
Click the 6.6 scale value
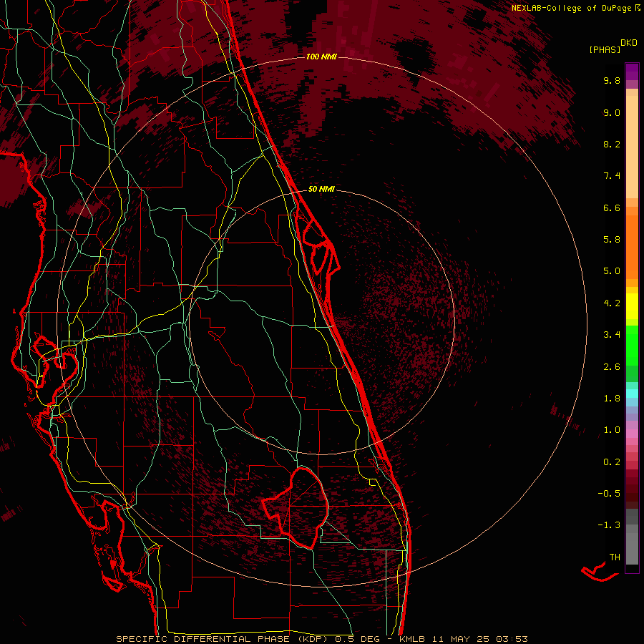[612, 208]
